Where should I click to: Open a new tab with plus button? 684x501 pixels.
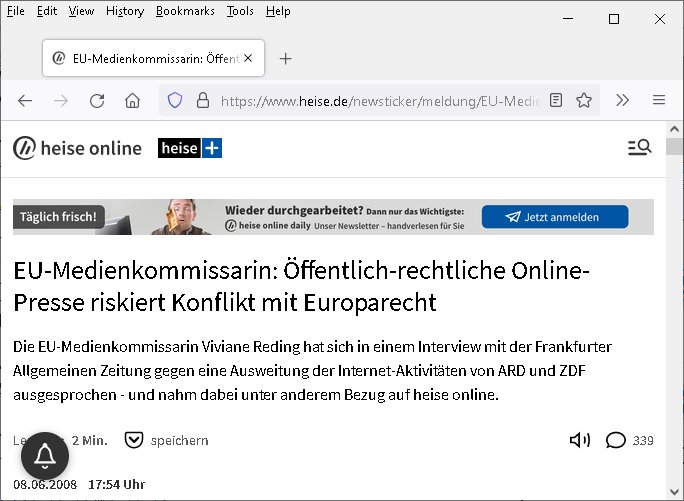(285, 58)
